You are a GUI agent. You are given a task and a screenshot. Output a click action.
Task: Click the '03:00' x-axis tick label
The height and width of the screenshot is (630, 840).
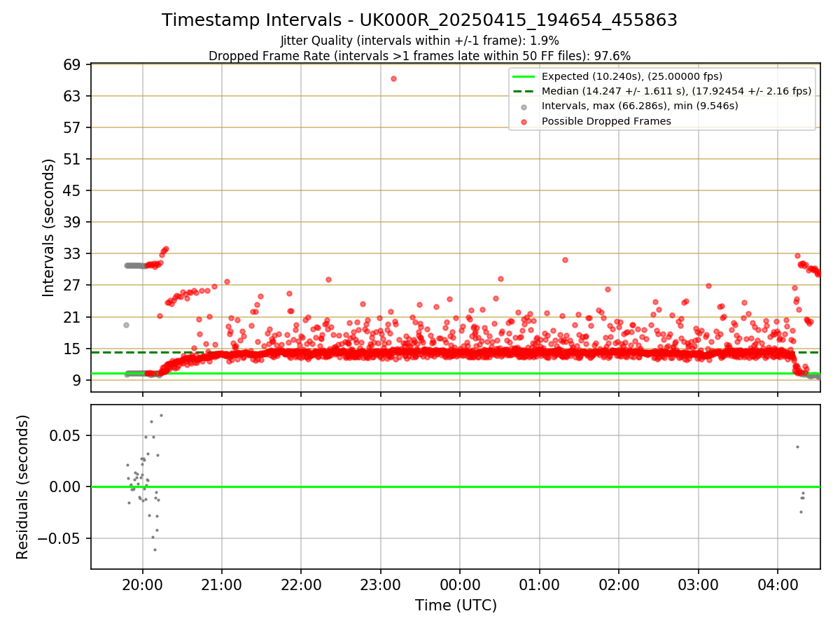pyautogui.click(x=698, y=584)
